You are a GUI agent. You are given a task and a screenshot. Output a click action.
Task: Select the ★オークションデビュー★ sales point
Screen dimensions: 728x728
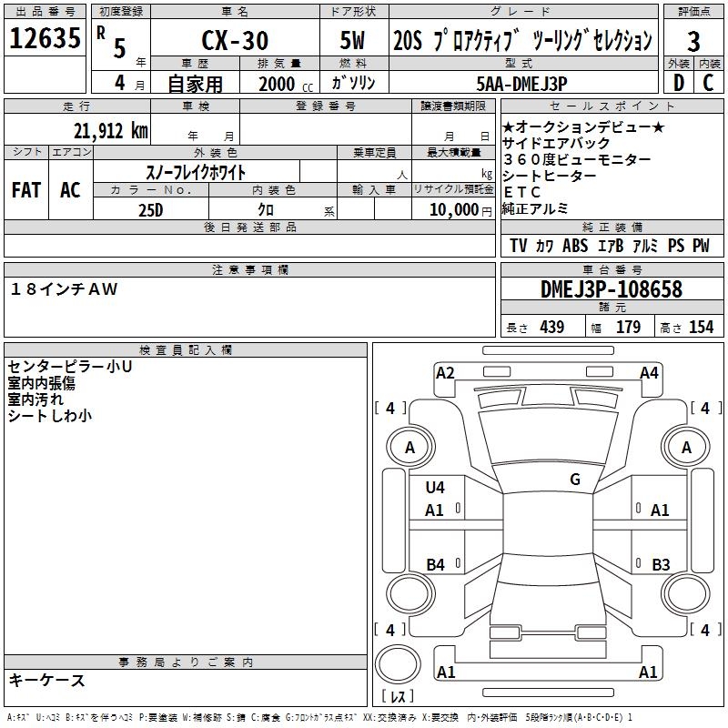coord(584,126)
